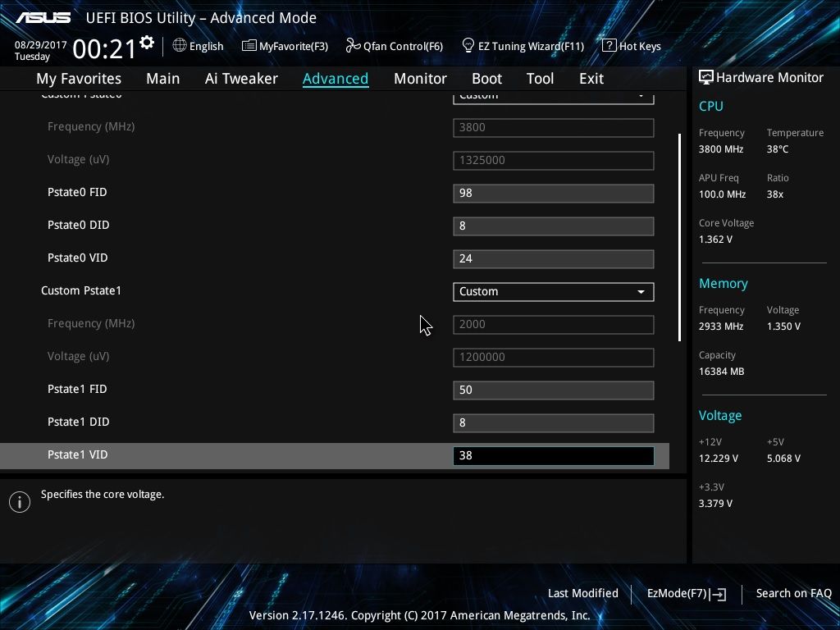Click the Hardware Monitor display icon

[706, 78]
